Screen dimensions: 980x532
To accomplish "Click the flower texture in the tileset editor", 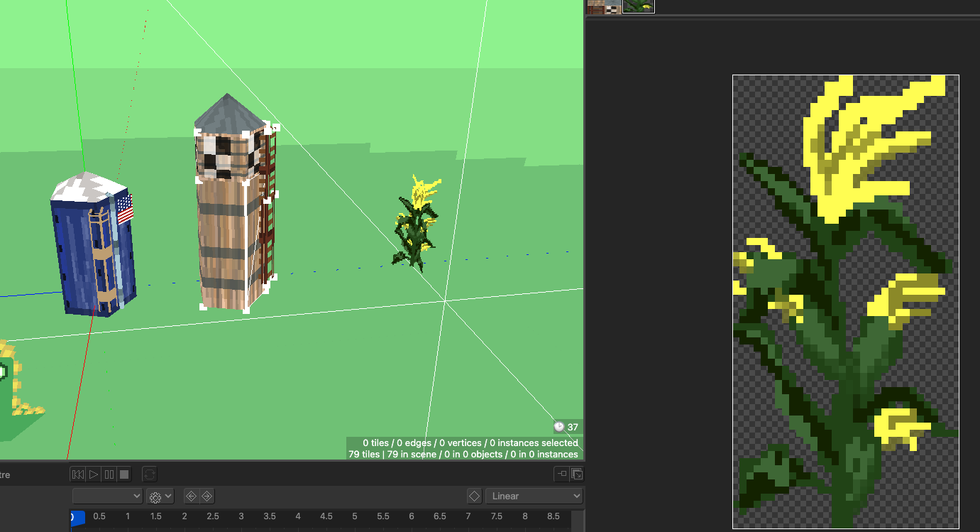I will 845,302.
